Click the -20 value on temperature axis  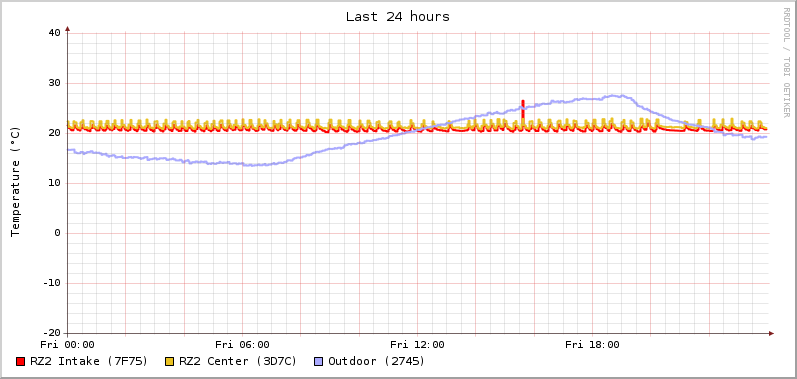click(51, 333)
